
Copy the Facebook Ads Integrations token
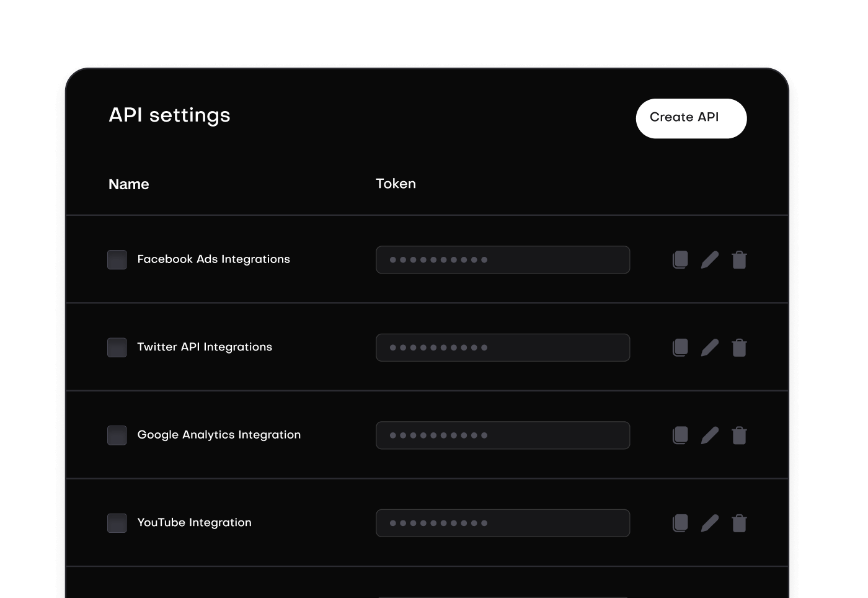click(680, 259)
